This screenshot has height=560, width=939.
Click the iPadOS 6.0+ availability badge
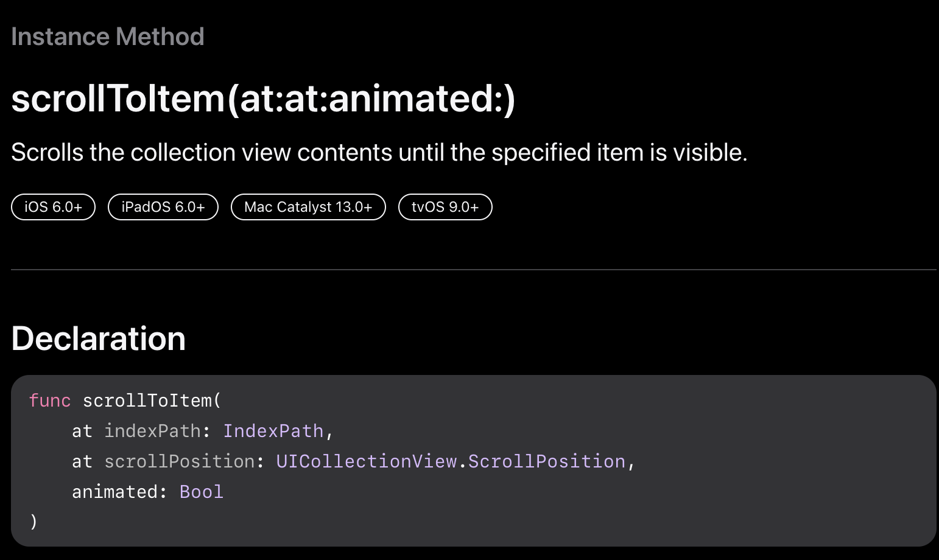point(163,207)
